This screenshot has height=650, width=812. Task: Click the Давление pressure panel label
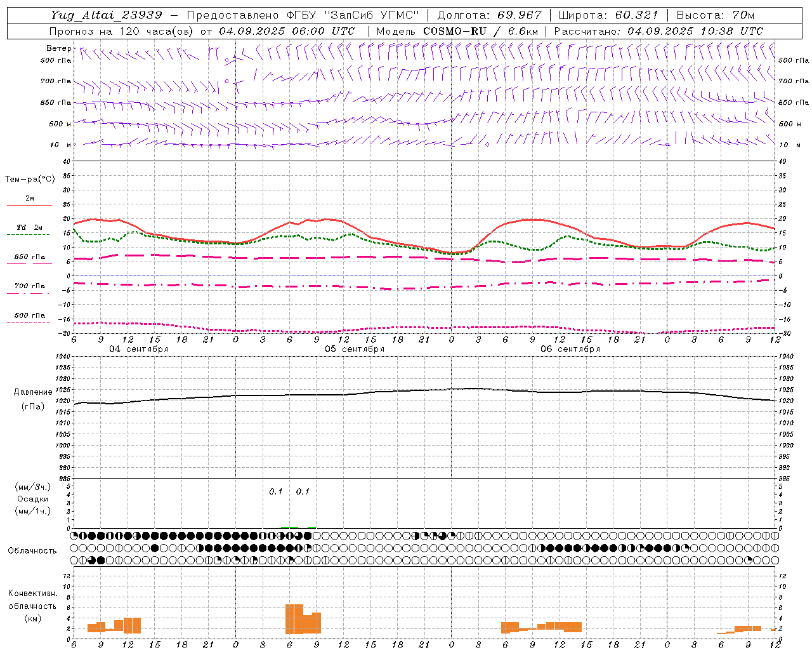pos(33,392)
